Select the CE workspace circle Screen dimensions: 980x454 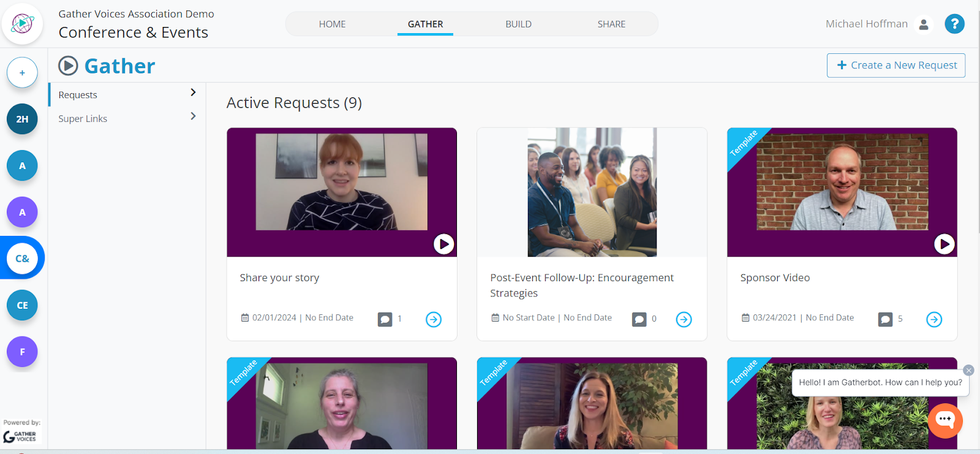tap(22, 305)
